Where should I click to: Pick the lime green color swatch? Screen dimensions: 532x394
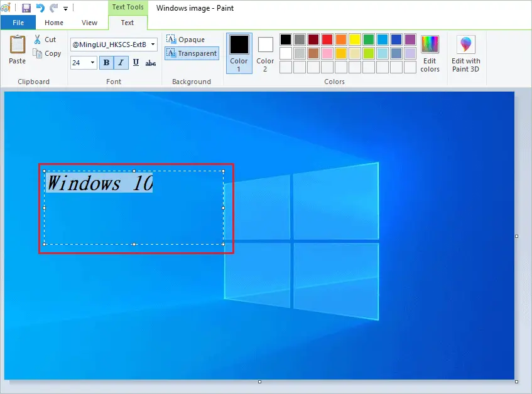pos(369,53)
